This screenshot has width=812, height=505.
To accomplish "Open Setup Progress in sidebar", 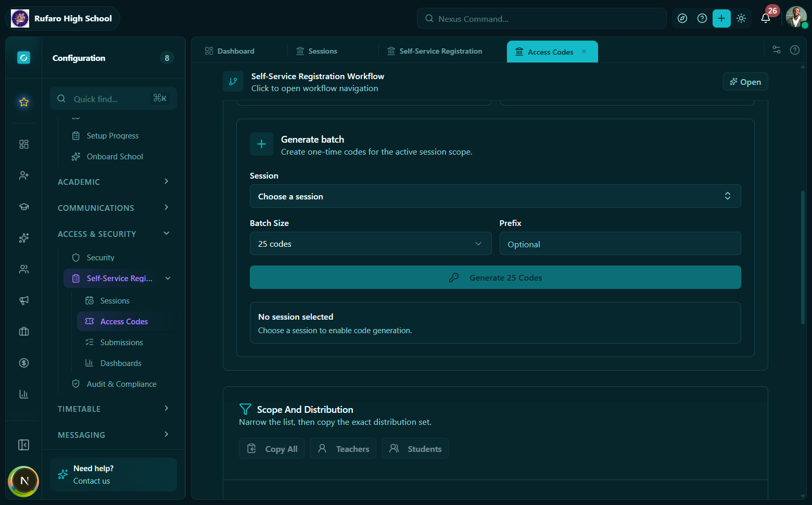I will click(112, 136).
